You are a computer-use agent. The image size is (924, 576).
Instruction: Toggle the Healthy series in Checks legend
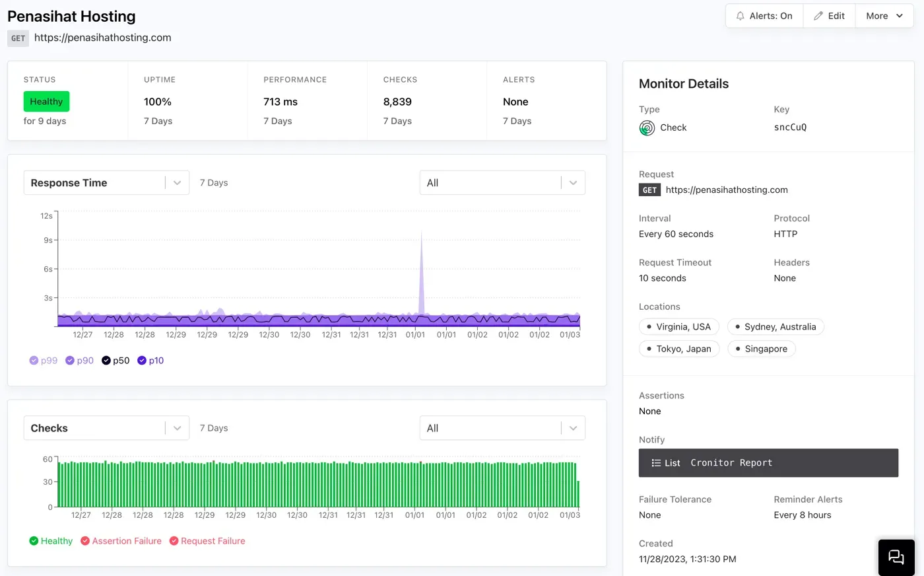(51, 541)
